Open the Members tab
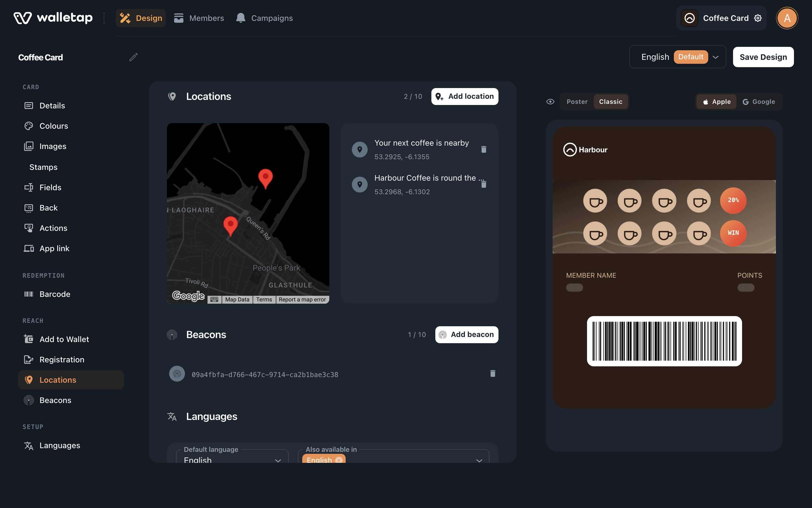The image size is (812, 508). (x=199, y=18)
